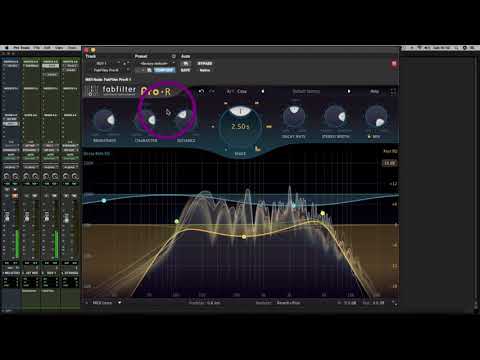Click the Predelay 0.0 ms value
The width and height of the screenshot is (480, 360).
click(213, 303)
